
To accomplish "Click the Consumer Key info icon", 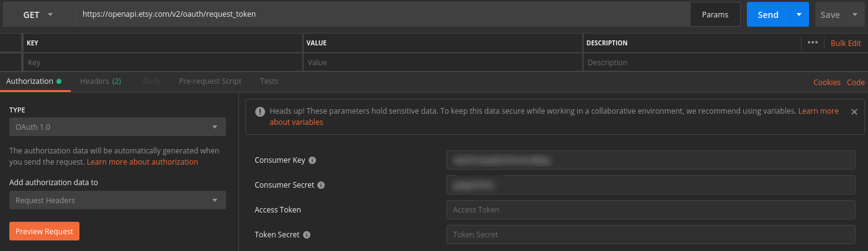I will tap(312, 160).
